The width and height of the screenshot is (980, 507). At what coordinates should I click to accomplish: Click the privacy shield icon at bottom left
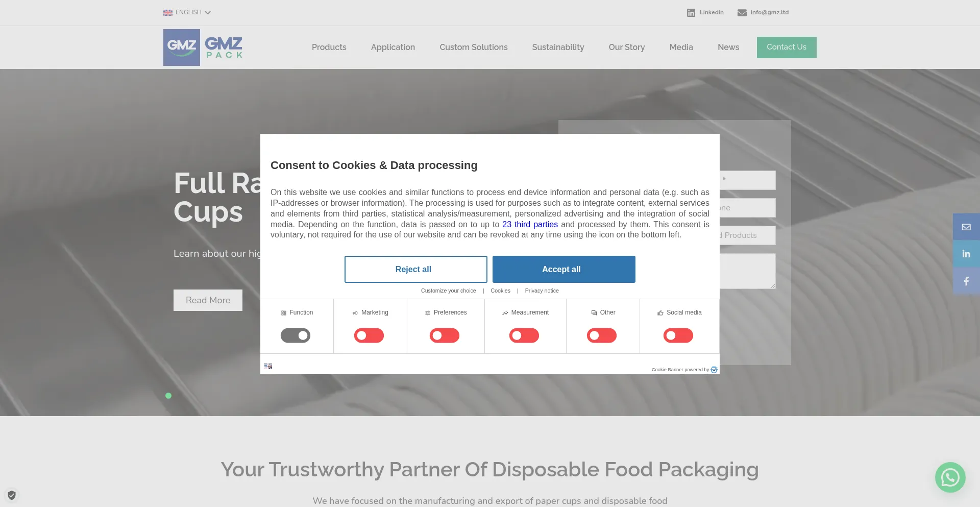pyautogui.click(x=12, y=495)
